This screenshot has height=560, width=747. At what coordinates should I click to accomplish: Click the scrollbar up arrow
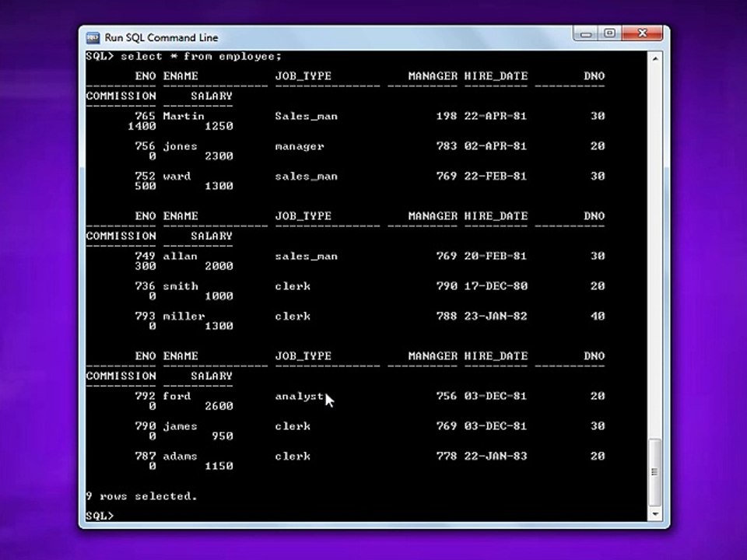pos(655,59)
